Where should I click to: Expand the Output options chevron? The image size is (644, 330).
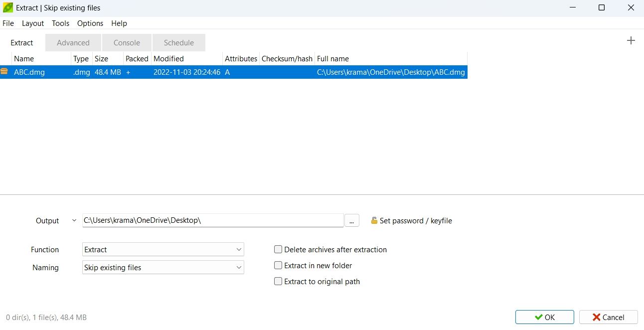(74, 220)
